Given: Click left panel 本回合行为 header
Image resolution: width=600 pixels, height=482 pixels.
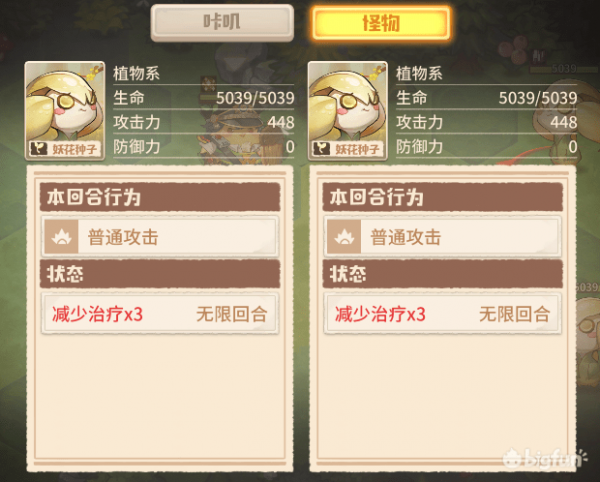Looking at the screenshot, I should (x=160, y=197).
